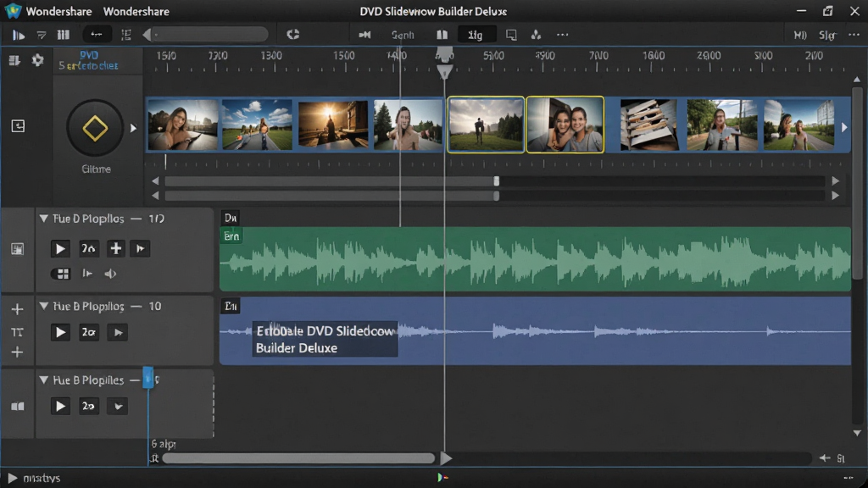Viewport: 868px width, 488px height.
Task: Click the list-indent icon next to the toolbar slider
Action: point(126,35)
